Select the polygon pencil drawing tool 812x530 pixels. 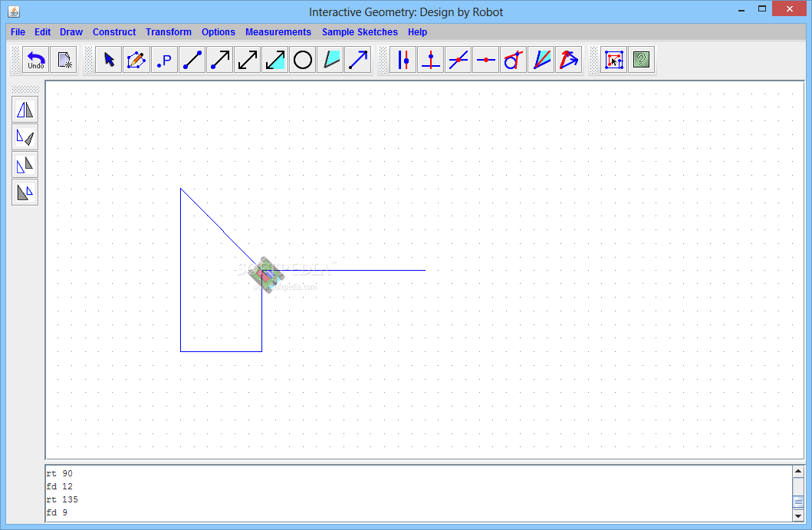click(136, 60)
